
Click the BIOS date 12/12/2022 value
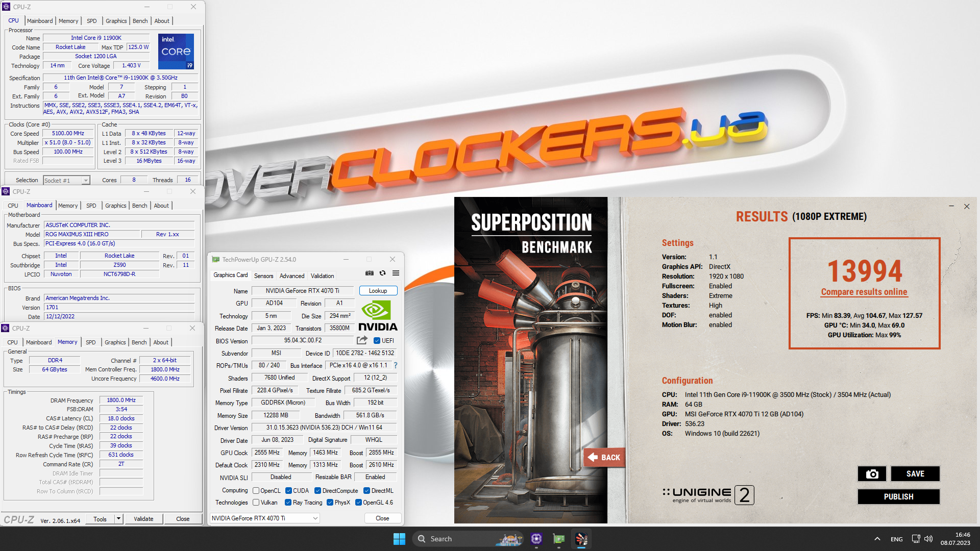119,316
